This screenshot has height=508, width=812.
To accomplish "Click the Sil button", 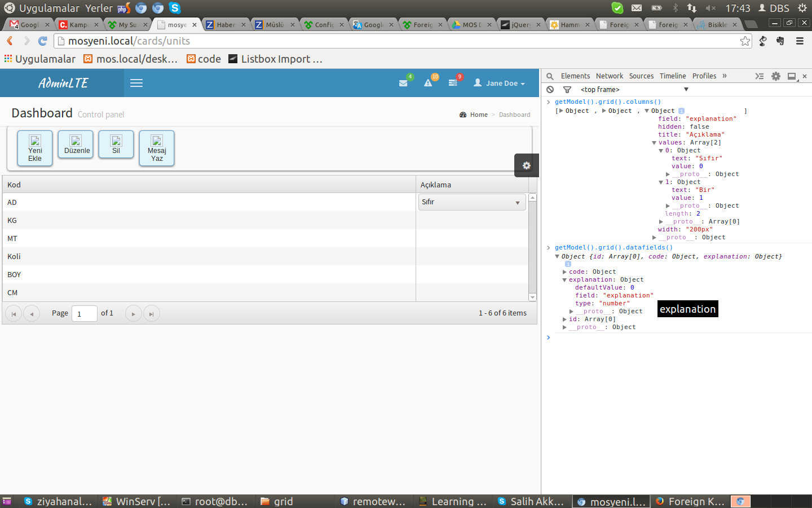I will (x=116, y=144).
